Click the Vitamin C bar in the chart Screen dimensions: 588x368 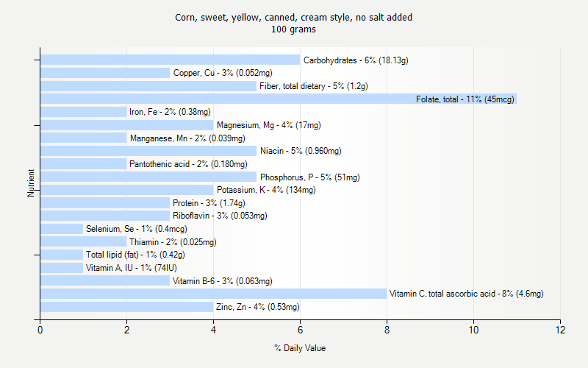click(x=213, y=294)
